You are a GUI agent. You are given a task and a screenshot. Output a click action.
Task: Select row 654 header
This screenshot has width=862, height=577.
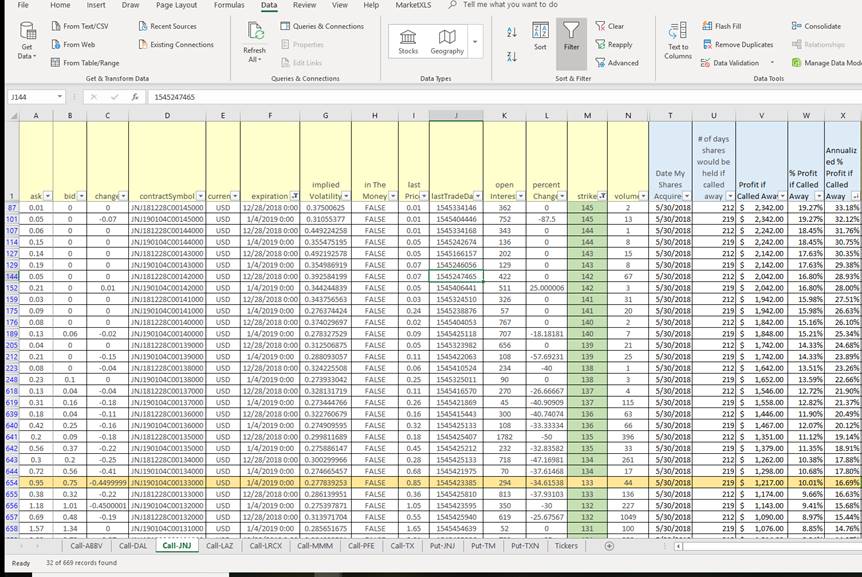12,482
